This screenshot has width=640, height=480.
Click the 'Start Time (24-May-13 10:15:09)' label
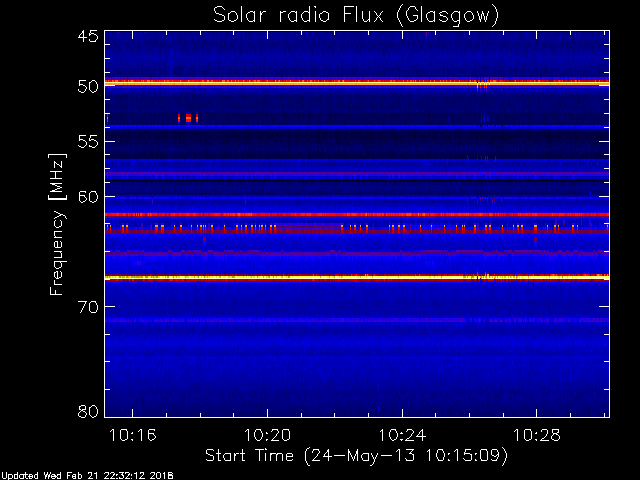pyautogui.click(x=357, y=456)
